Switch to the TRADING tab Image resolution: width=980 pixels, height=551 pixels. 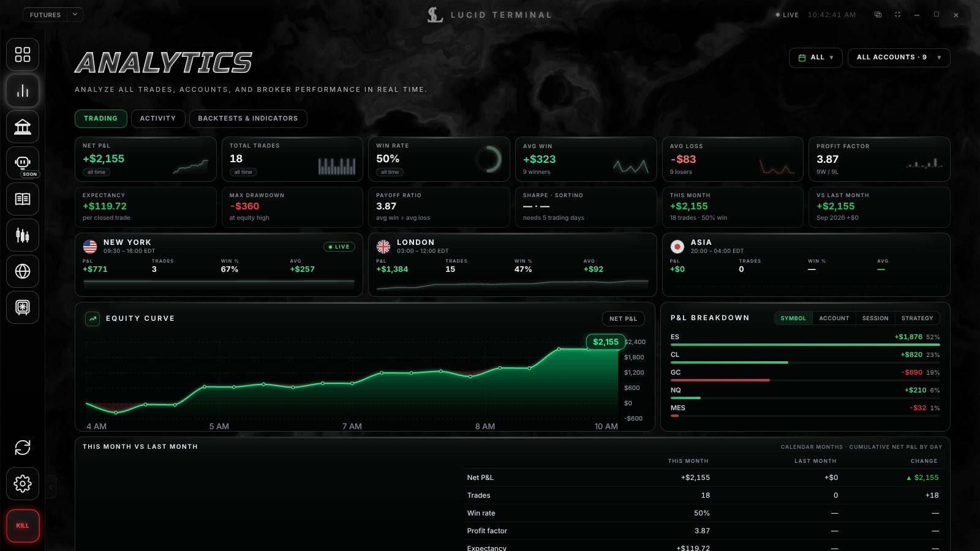100,119
